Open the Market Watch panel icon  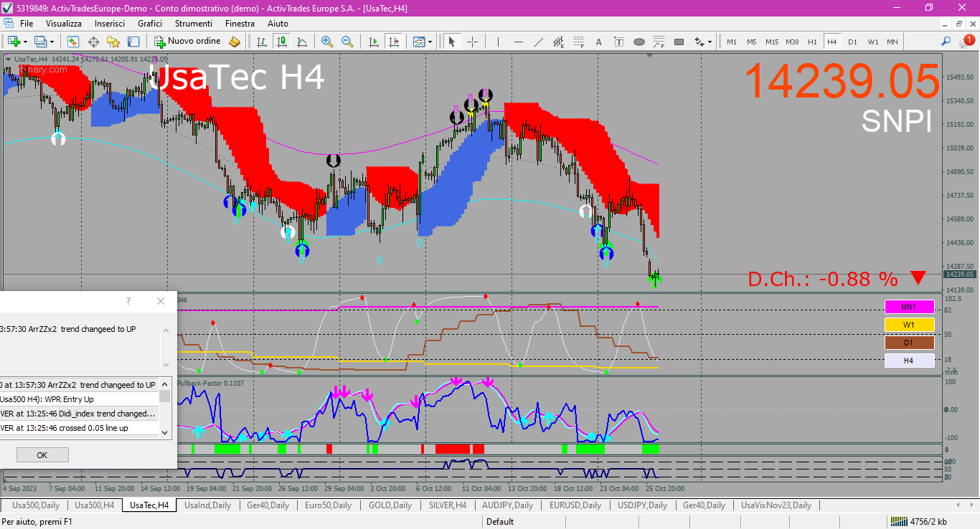click(x=73, y=42)
